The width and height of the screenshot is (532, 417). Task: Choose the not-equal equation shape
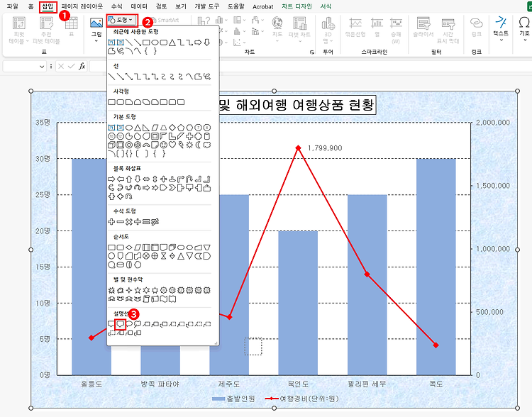click(155, 221)
